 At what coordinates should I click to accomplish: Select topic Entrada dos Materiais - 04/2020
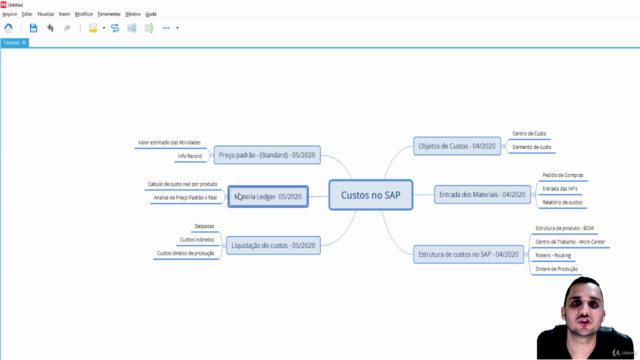pos(482,195)
